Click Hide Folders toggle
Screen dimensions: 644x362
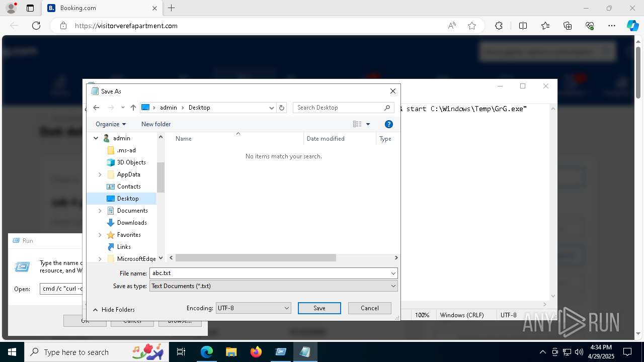tap(114, 310)
